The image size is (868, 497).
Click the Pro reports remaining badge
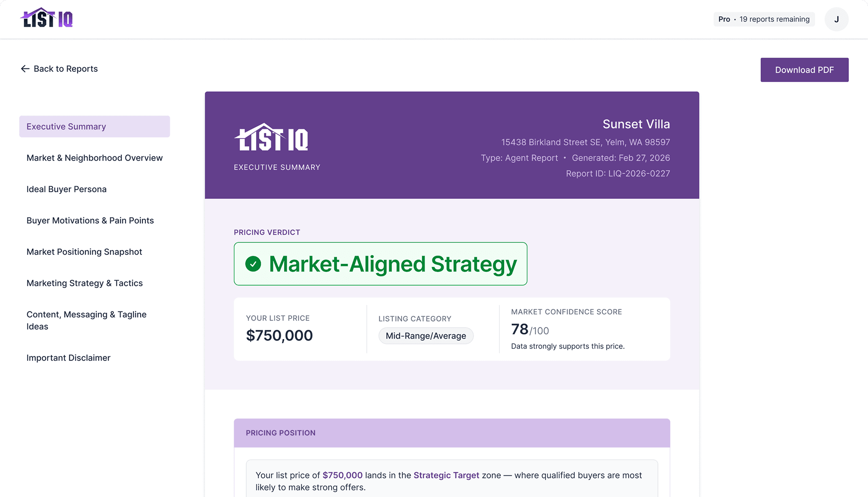[x=764, y=19]
